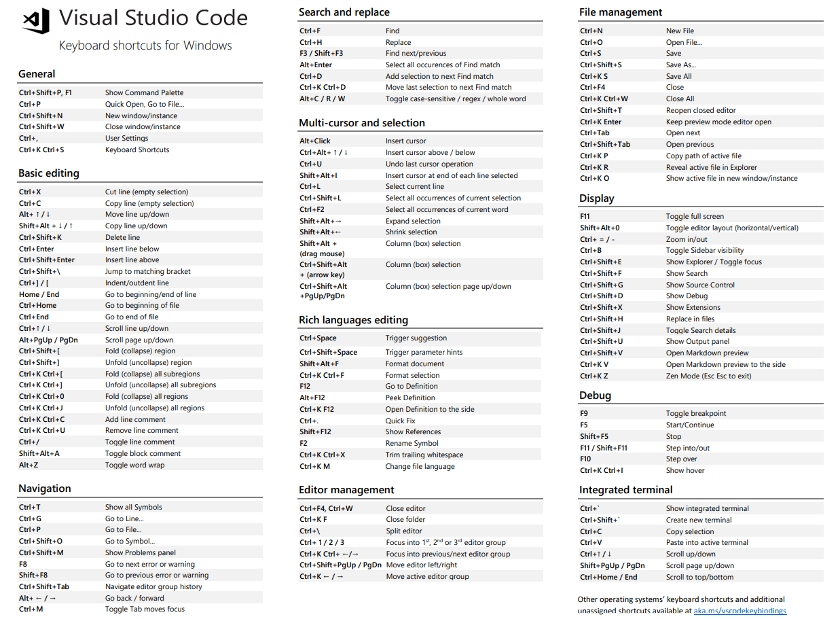Viewport: 840px width, 619px height.
Task: Click the 'Ctrl+Shift+P, F1' shortcut text
Action: click(x=45, y=92)
